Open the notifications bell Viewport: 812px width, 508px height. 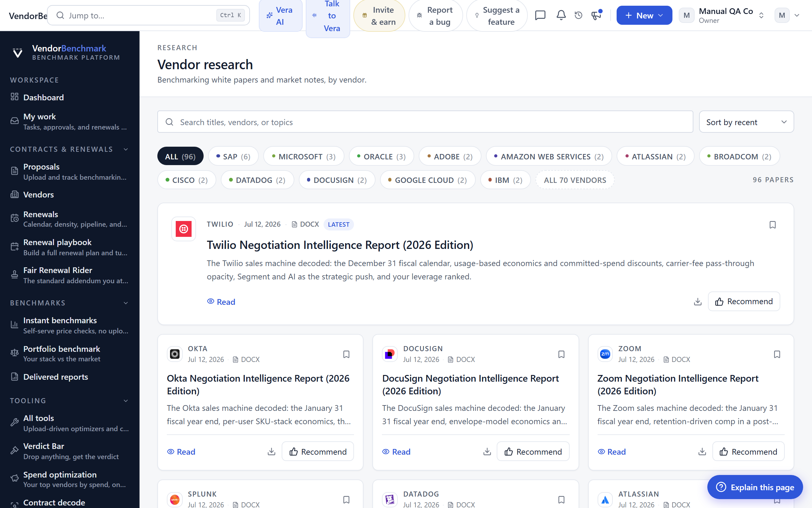point(561,16)
